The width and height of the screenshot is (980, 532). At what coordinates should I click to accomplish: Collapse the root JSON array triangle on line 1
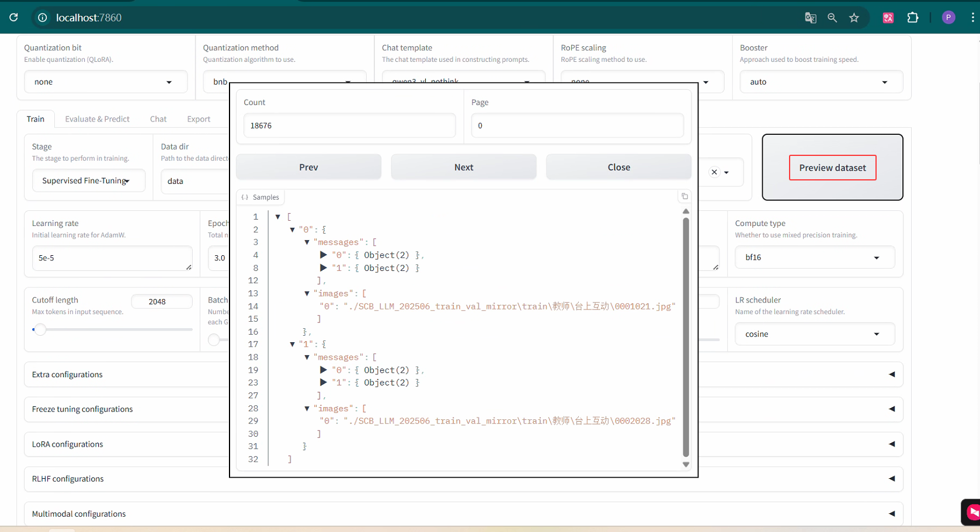[x=278, y=217]
